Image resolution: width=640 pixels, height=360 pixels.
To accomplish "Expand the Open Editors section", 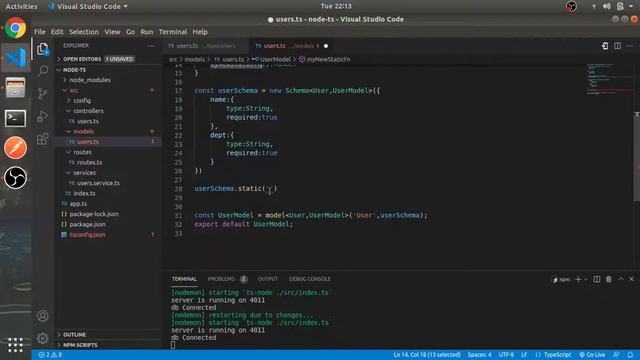I will 109,59.
